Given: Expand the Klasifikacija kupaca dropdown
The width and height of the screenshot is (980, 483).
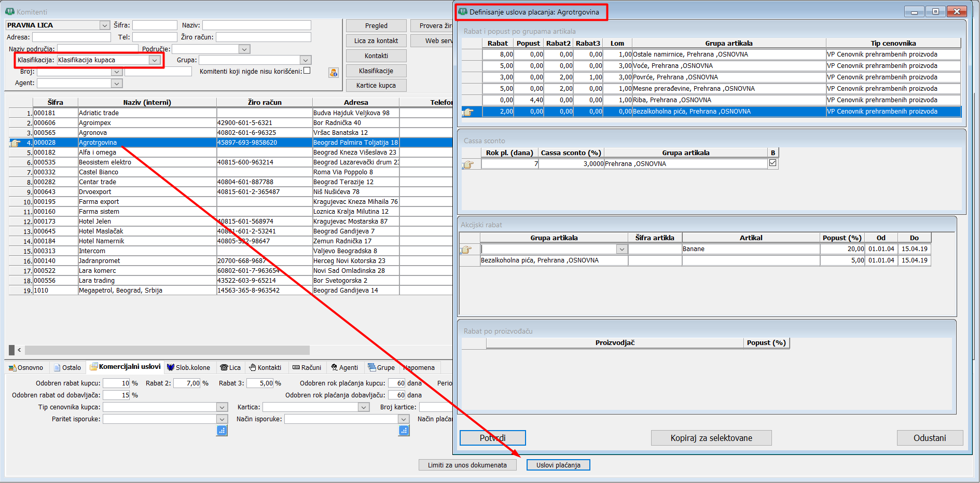Looking at the screenshot, I should [155, 60].
